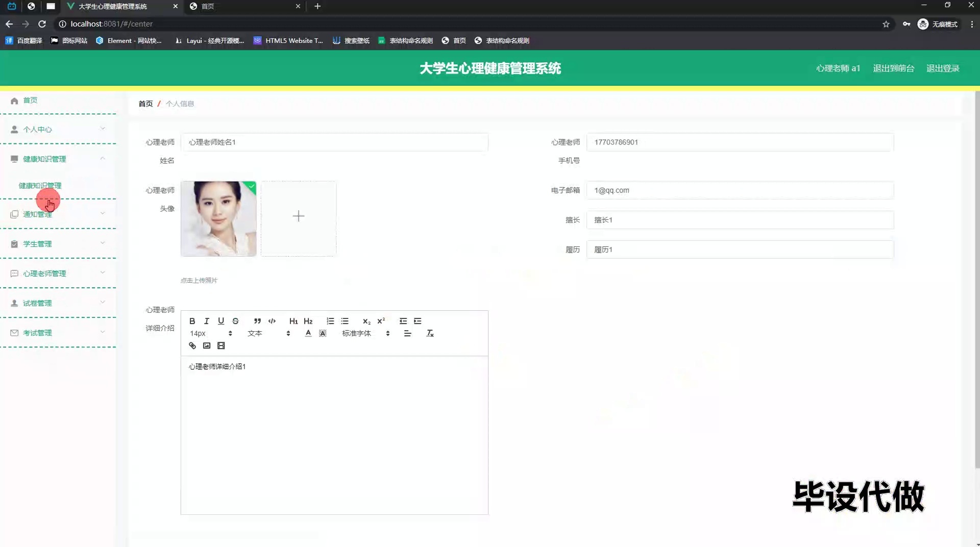
Task: Pick a text background highlight color
Action: (x=323, y=333)
